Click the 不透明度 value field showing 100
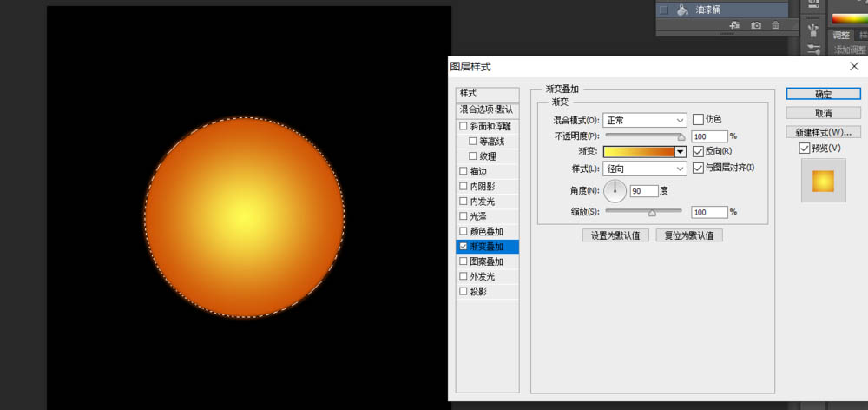868x410 pixels. pos(709,136)
